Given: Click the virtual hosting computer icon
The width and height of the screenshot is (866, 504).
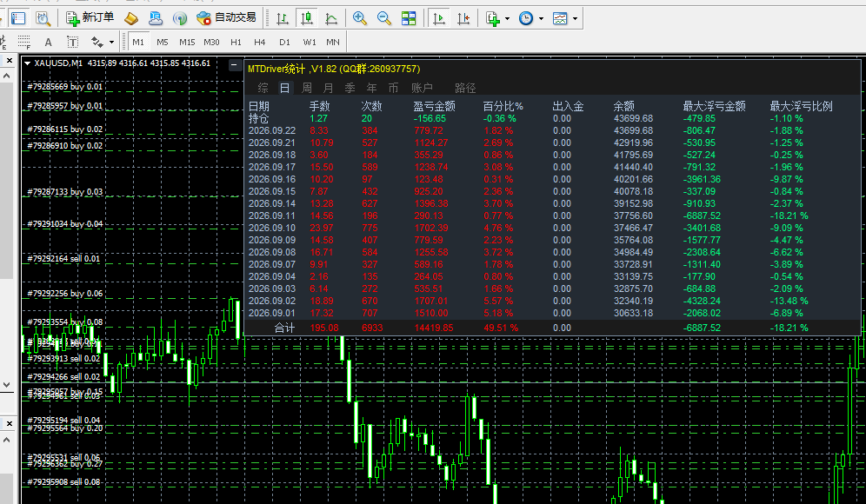Looking at the screenshot, I should click(x=155, y=18).
